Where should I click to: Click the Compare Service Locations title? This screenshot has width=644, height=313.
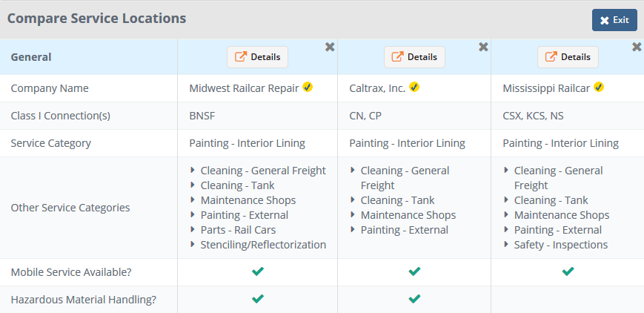click(x=96, y=19)
